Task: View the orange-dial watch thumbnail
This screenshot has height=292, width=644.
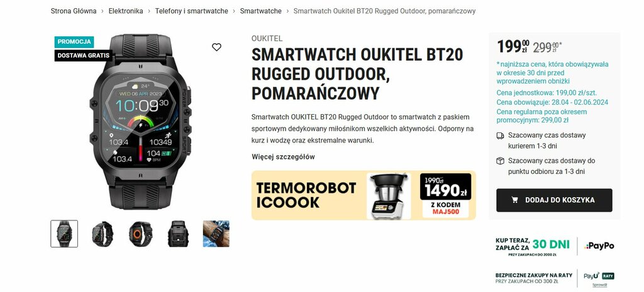Action: click(140, 234)
